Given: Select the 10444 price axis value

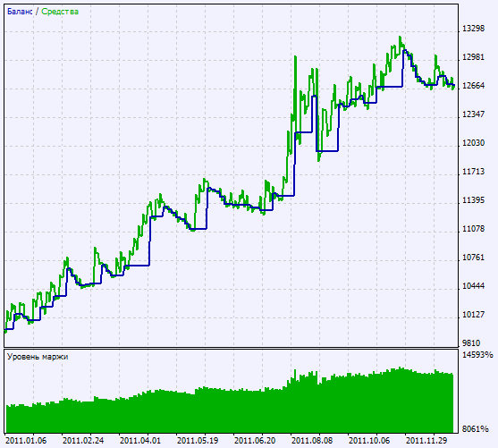Looking at the screenshot, I should click(x=473, y=286).
